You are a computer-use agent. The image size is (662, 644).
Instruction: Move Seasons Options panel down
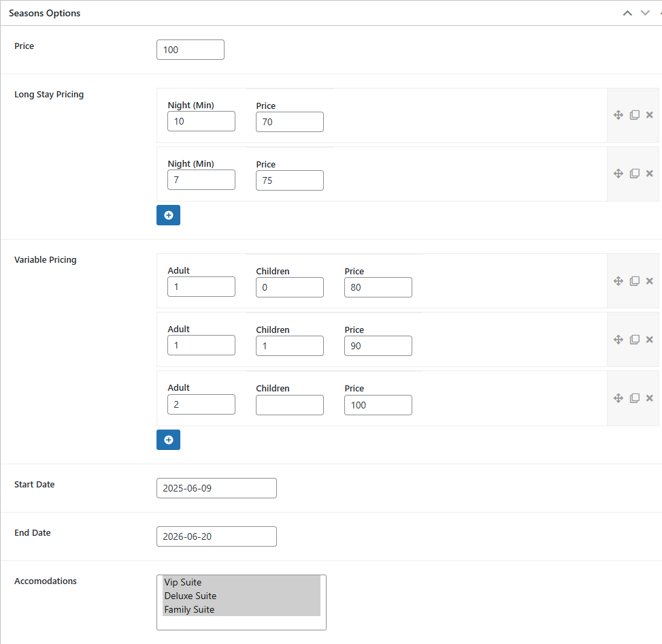[645, 13]
